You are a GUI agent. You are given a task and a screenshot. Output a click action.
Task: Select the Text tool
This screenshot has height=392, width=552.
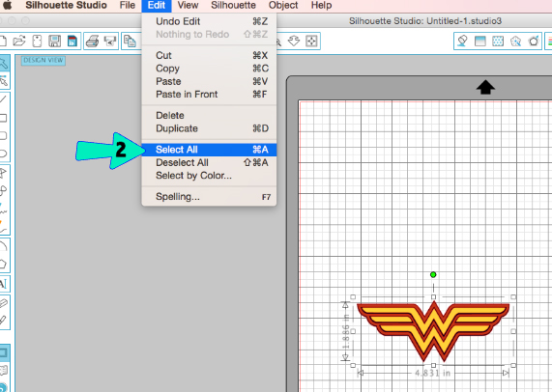(x=4, y=284)
